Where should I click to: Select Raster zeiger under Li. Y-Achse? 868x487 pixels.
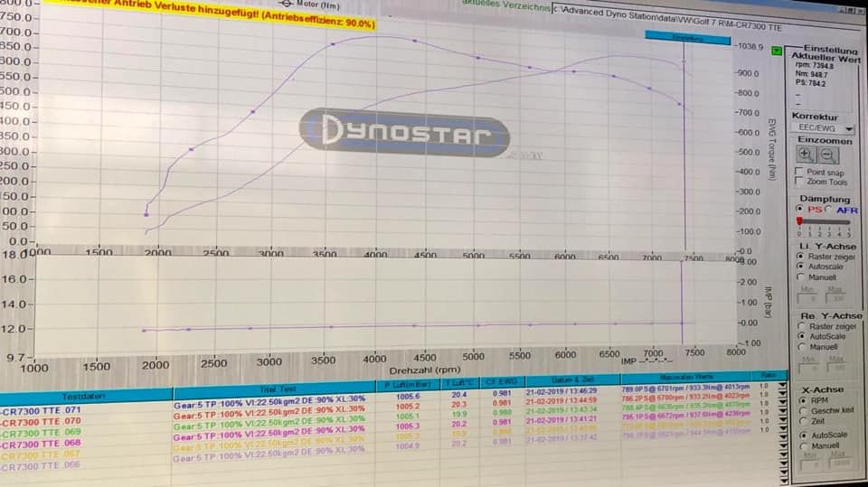click(800, 257)
